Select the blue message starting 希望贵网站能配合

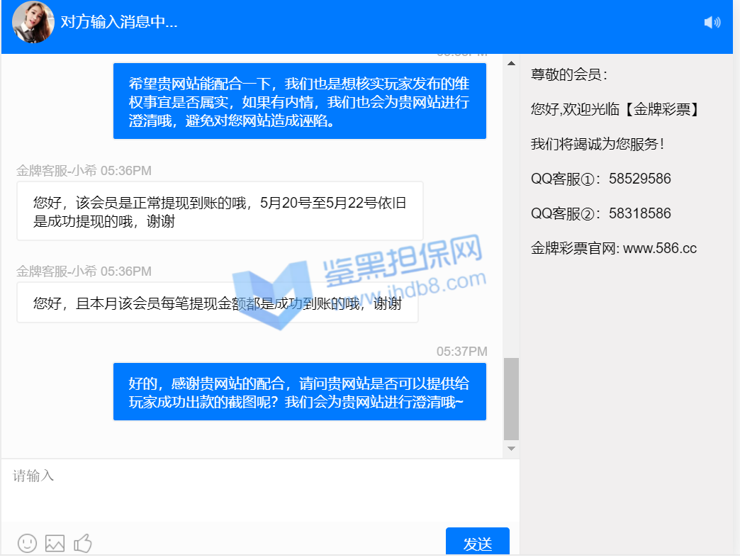point(299,101)
